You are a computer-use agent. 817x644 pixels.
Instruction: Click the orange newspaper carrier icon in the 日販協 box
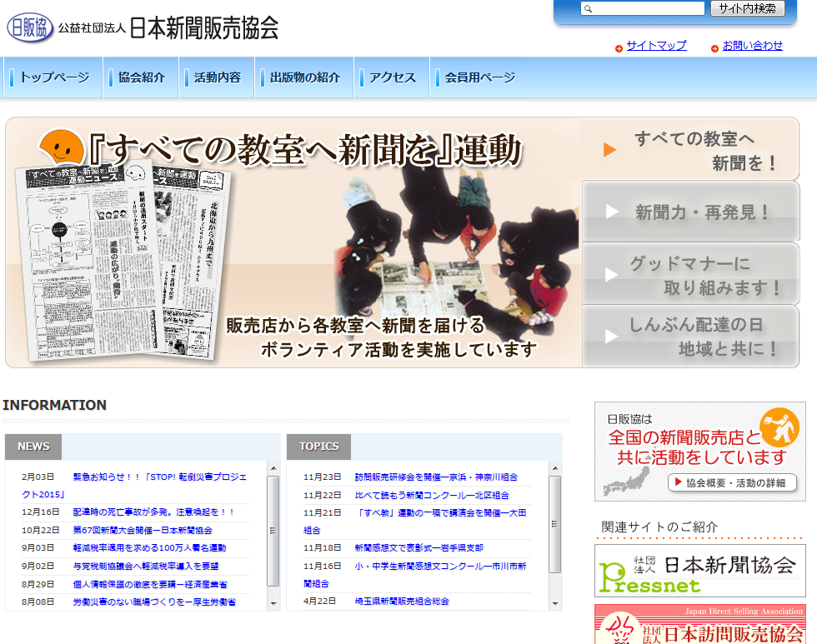[779, 428]
